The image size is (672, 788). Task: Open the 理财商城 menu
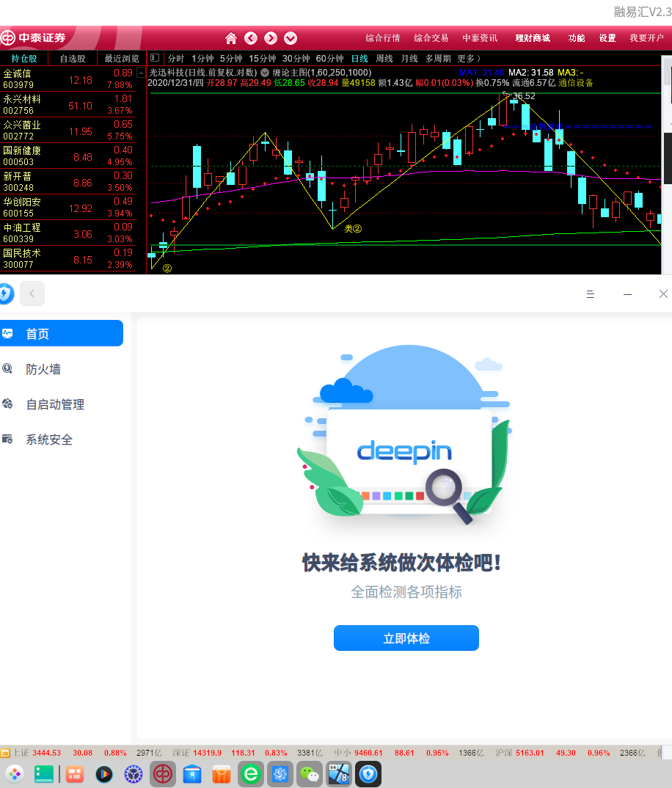pyautogui.click(x=533, y=38)
